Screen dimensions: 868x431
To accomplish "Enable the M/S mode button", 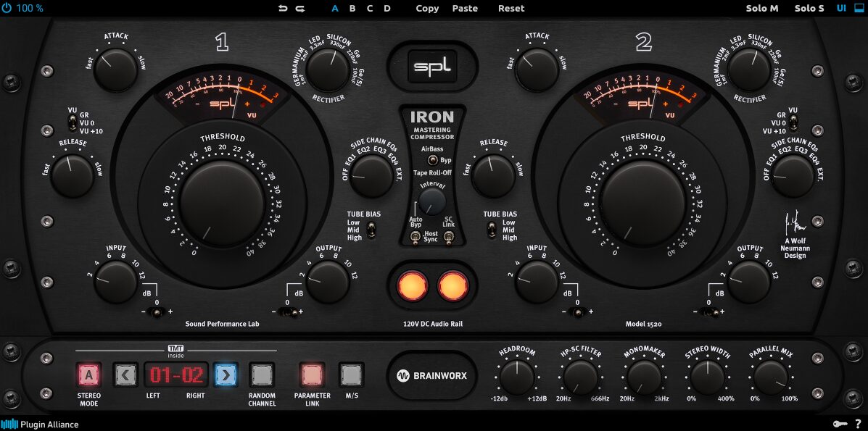I will tap(352, 376).
